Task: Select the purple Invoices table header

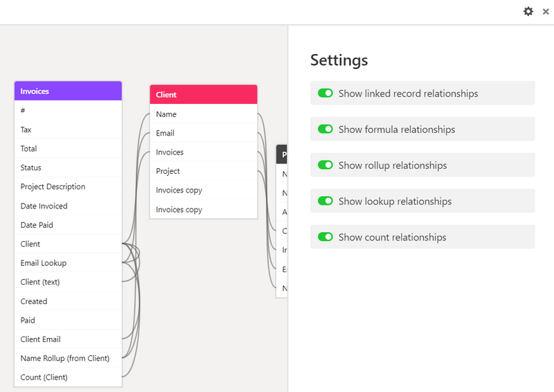Action: 68,91
